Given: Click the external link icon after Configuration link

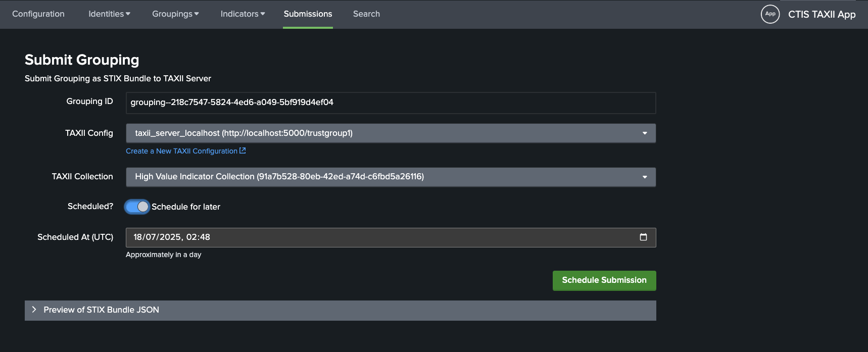Looking at the screenshot, I should [243, 150].
